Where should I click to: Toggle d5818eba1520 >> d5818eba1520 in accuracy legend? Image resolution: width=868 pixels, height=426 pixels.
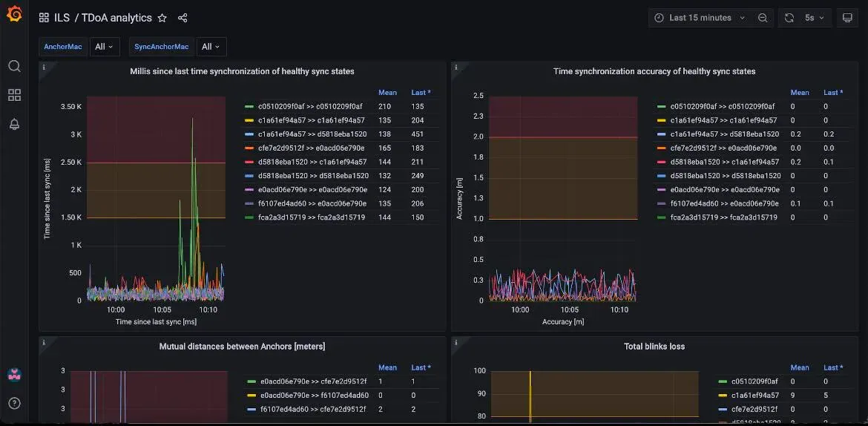[725, 176]
